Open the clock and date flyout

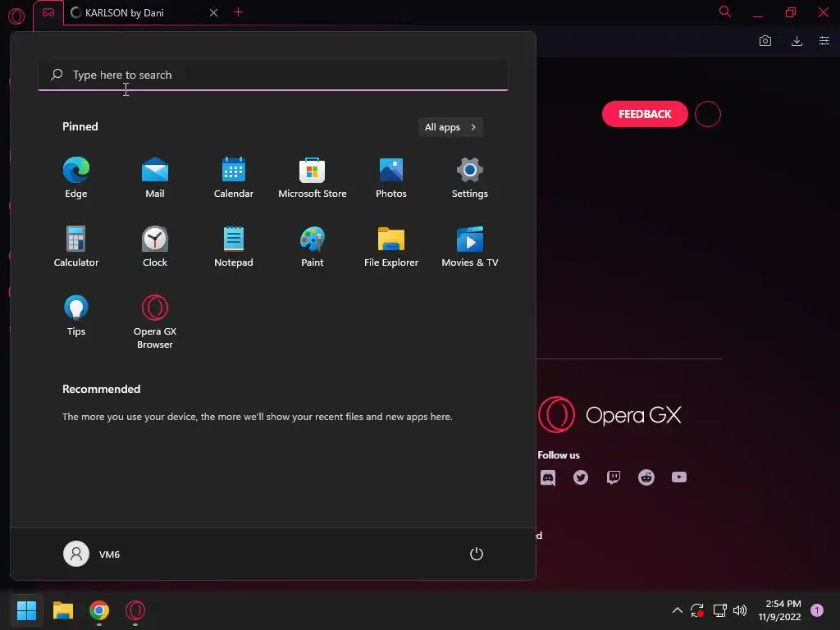click(x=780, y=610)
